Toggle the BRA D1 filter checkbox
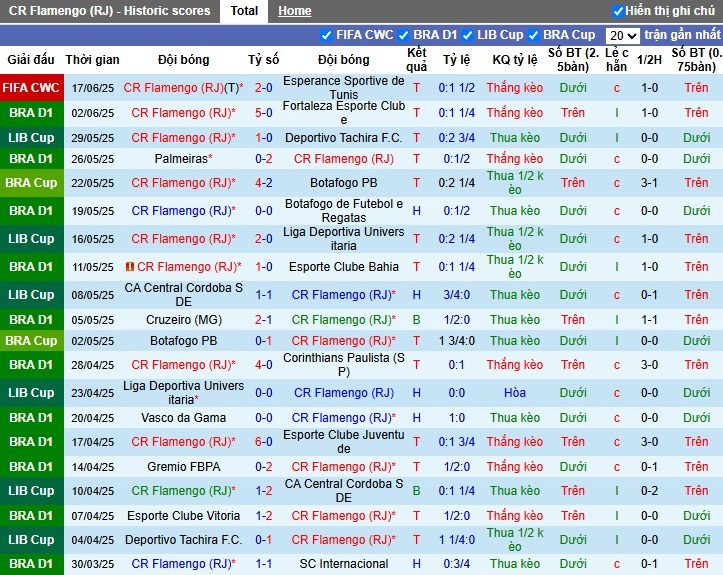Viewport: 723px width, 575px height. click(403, 36)
